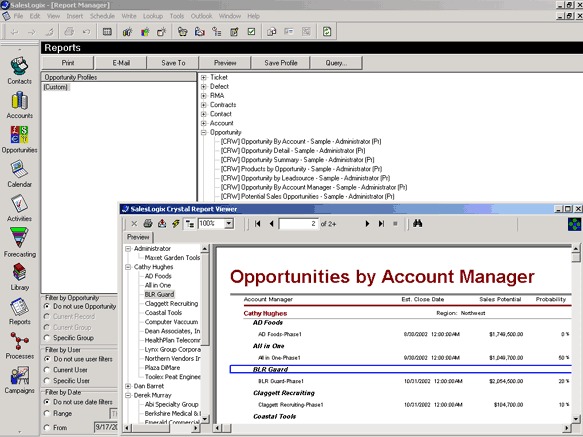
Task: Expand the Account report category
Action: coord(203,123)
